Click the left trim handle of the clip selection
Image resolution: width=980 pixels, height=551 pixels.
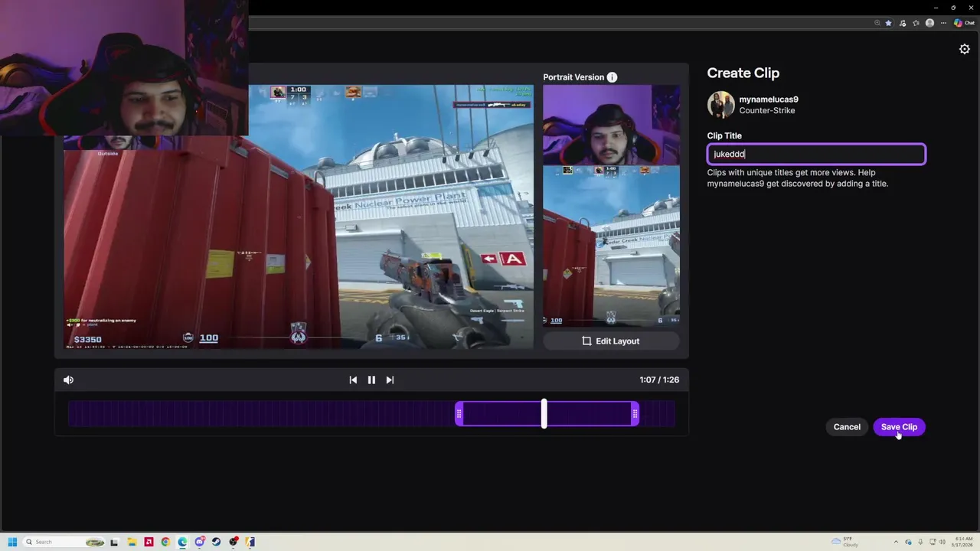pos(459,414)
